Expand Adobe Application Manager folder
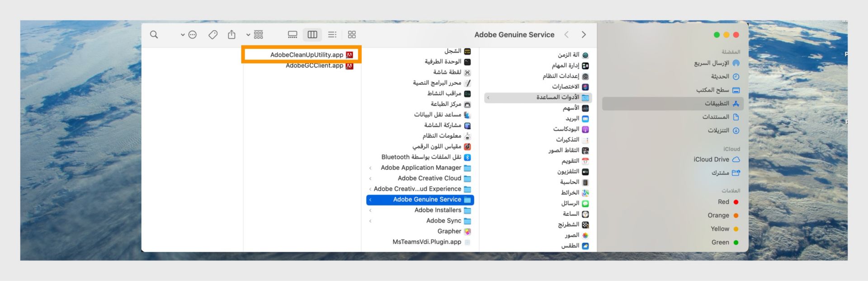 [x=370, y=168]
